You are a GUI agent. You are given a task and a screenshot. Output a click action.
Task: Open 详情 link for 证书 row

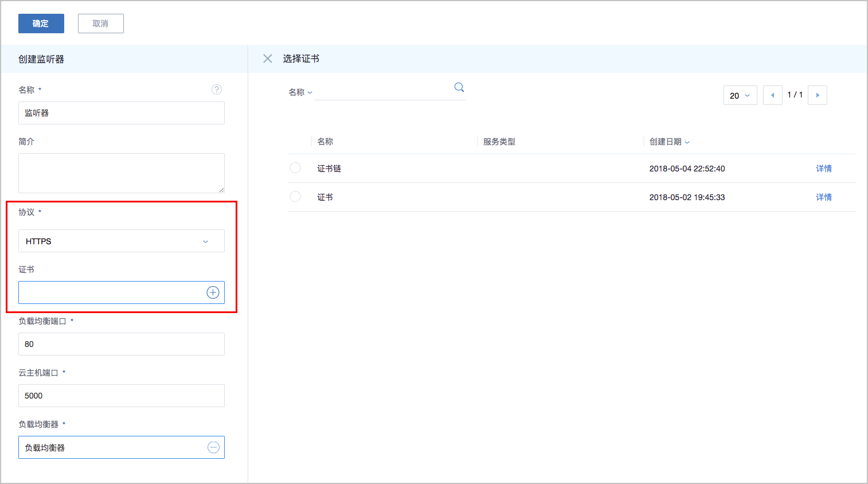click(823, 197)
